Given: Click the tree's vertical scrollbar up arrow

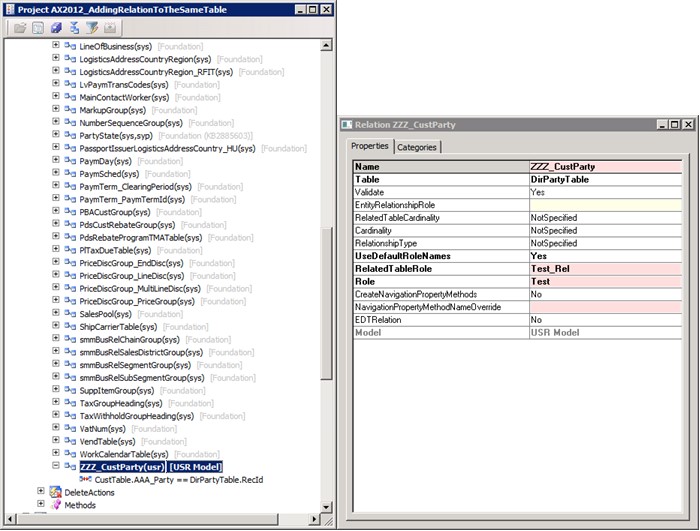Looking at the screenshot, I should pyautogui.click(x=326, y=45).
